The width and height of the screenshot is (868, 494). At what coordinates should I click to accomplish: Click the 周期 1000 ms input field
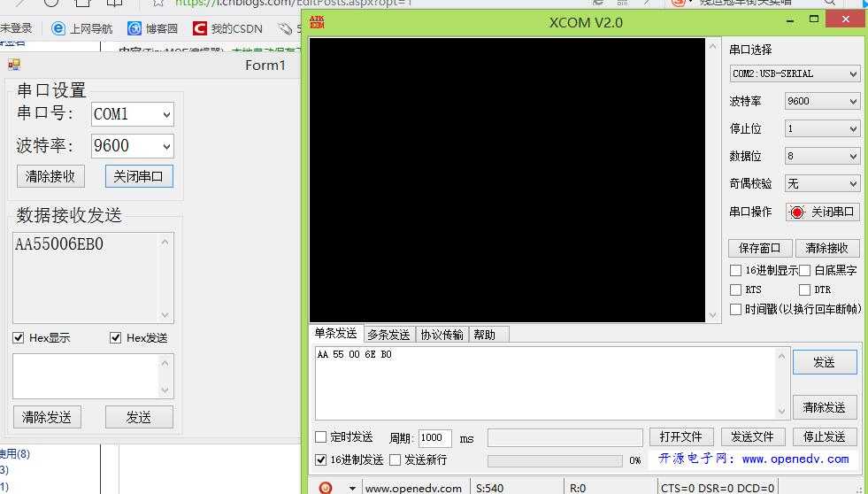[x=434, y=438]
